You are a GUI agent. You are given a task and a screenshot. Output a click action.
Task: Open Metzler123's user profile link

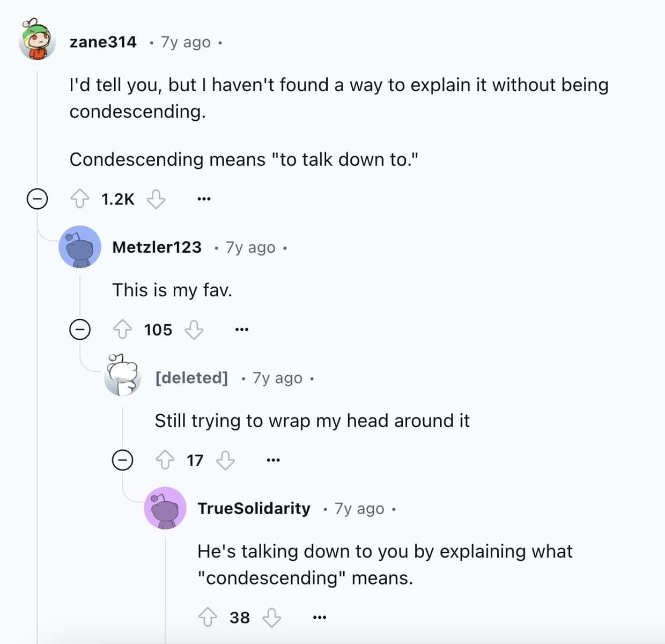157,247
